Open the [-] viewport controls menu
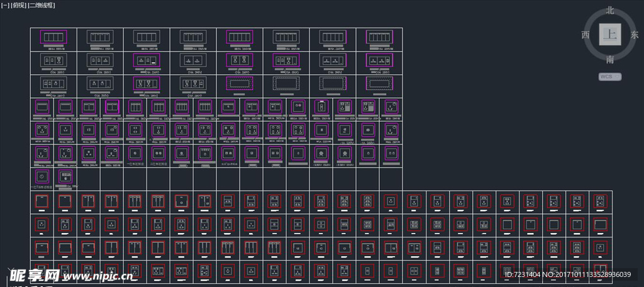644x287 pixels. coord(5,5)
